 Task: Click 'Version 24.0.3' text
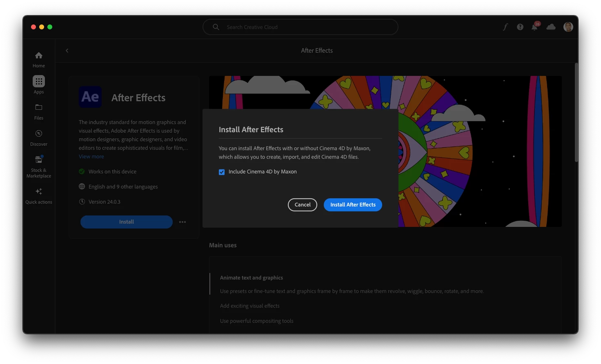pyautogui.click(x=105, y=202)
